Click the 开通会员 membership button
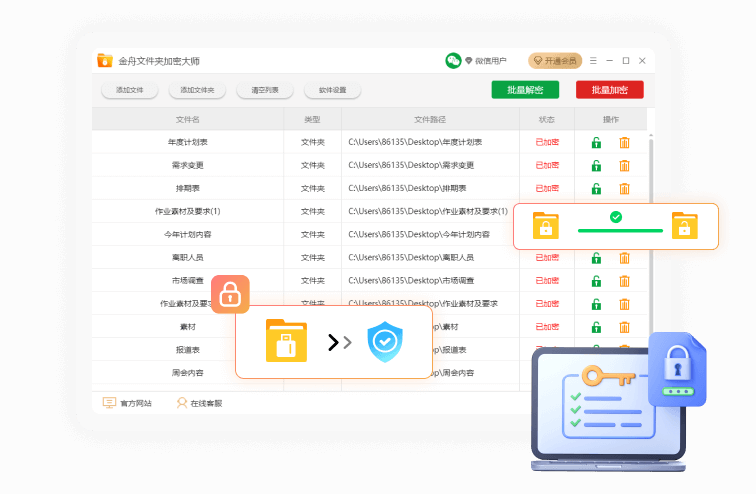This screenshot has width=756, height=494. 555,61
